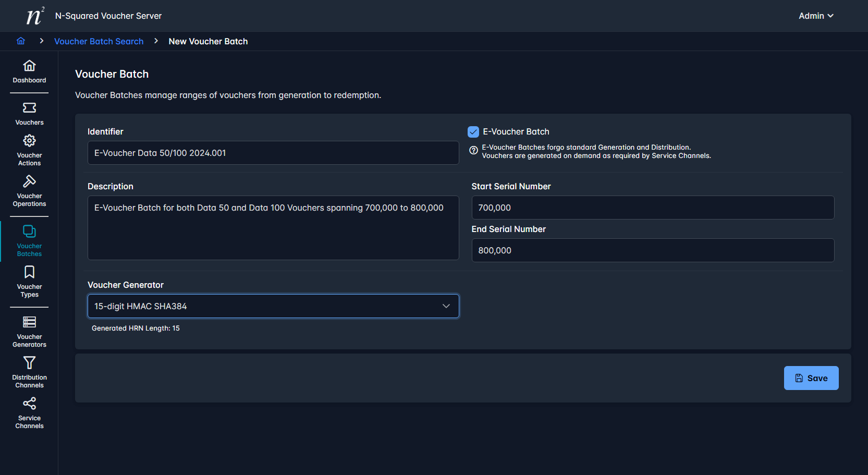
Task: Click the Start Serial Number field
Action: click(x=652, y=208)
